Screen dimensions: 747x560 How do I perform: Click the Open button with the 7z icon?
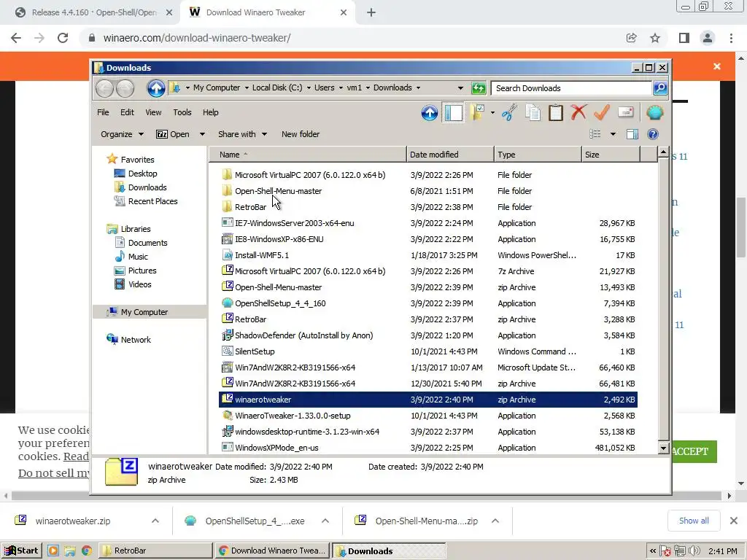(173, 134)
